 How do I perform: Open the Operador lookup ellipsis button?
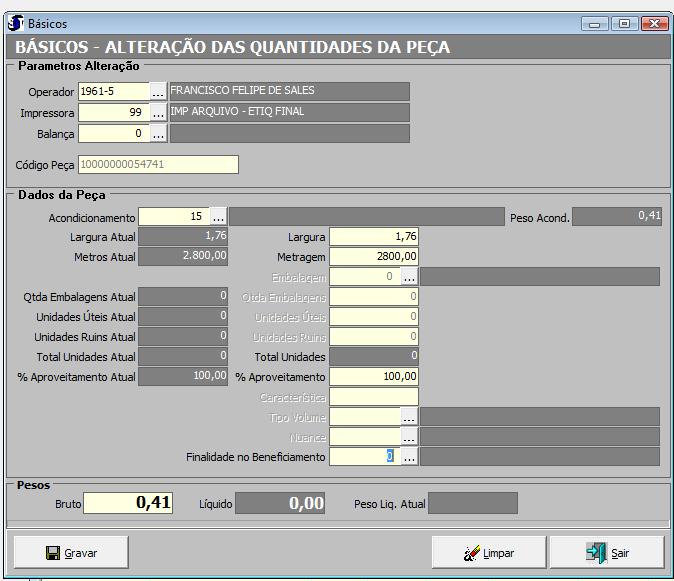pos(158,92)
